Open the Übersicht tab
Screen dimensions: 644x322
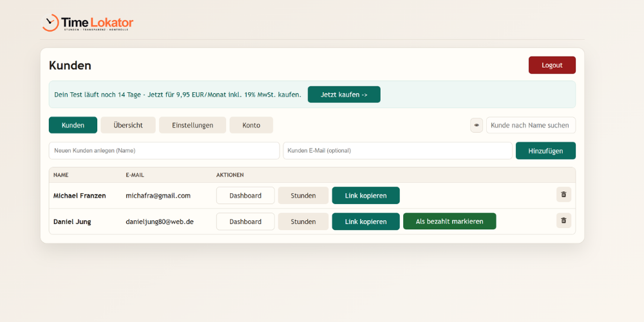(x=128, y=125)
